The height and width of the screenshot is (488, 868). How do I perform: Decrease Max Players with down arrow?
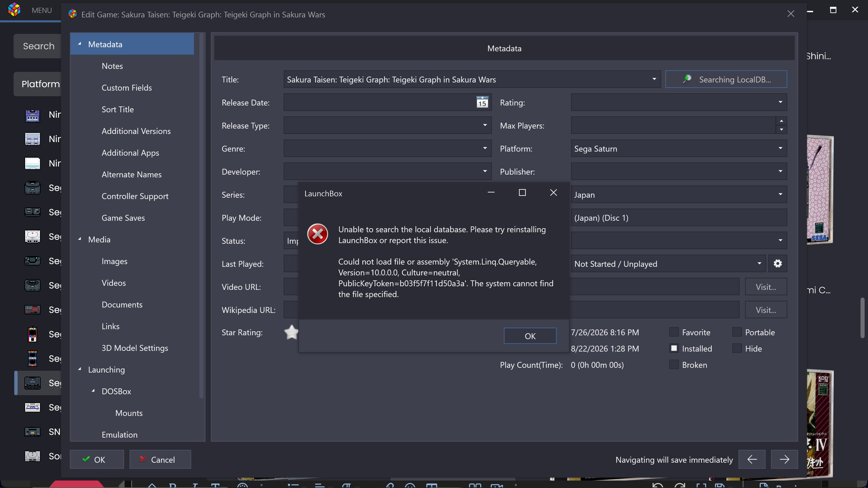coord(781,130)
